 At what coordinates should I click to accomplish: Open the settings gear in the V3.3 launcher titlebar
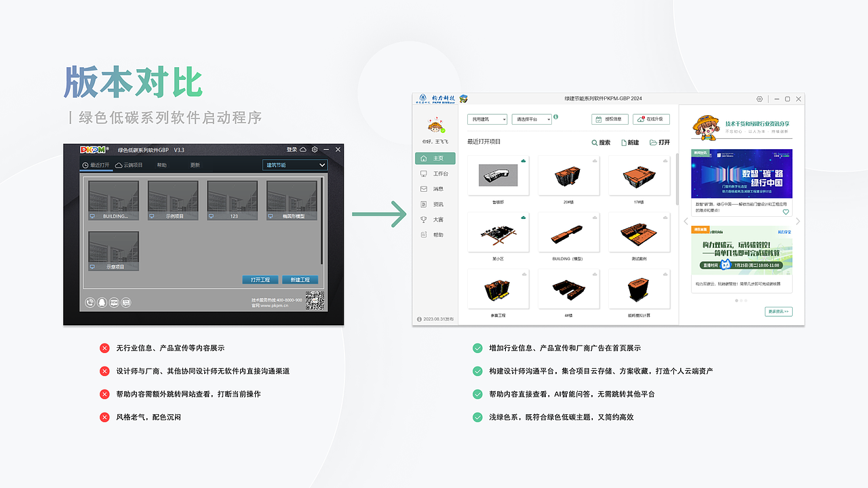[313, 149]
